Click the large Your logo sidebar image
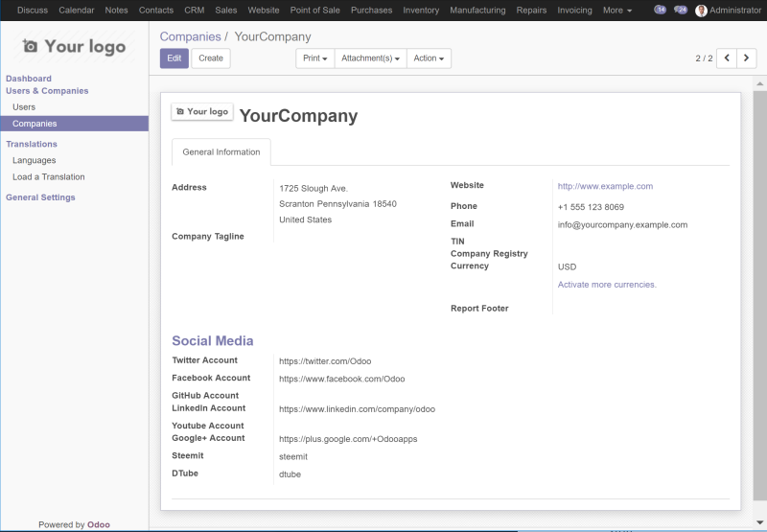 [x=75, y=46]
